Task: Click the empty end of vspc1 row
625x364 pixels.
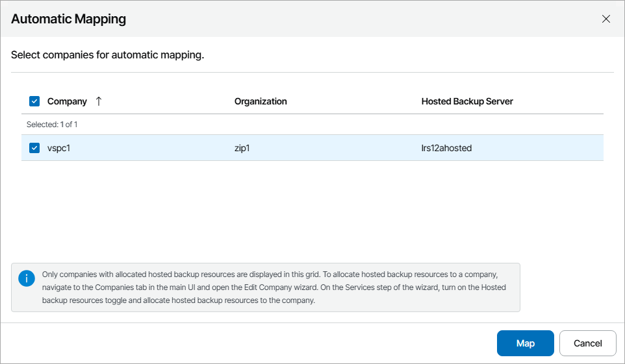Action: pos(552,148)
